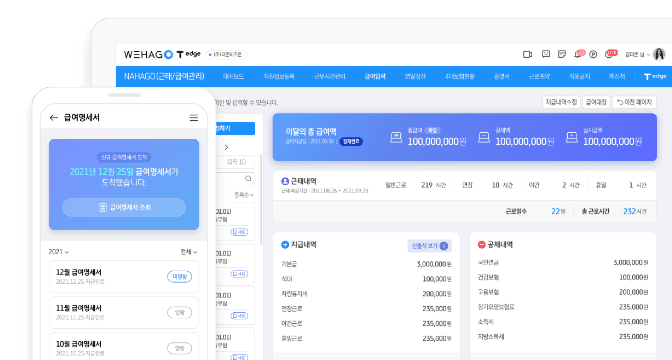
Task: Tap the 미열람 badge on 12월 급여명세서
Action: (180, 277)
